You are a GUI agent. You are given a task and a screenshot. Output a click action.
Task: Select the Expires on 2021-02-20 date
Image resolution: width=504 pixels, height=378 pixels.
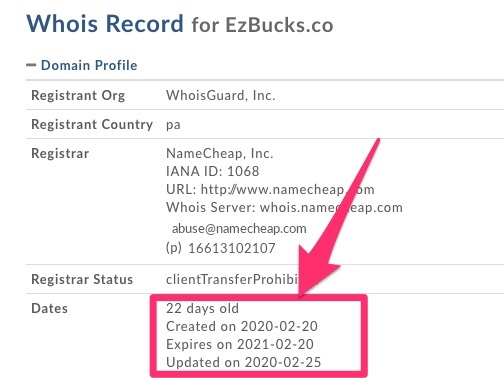(240, 344)
